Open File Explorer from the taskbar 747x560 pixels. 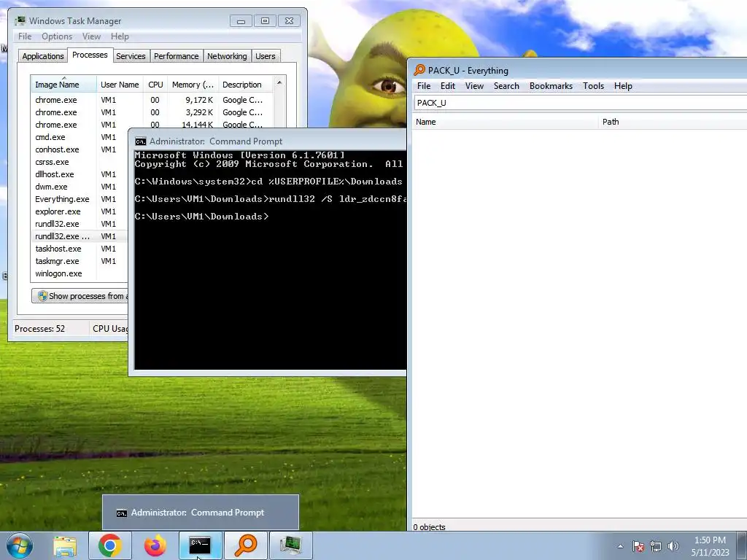(x=65, y=545)
